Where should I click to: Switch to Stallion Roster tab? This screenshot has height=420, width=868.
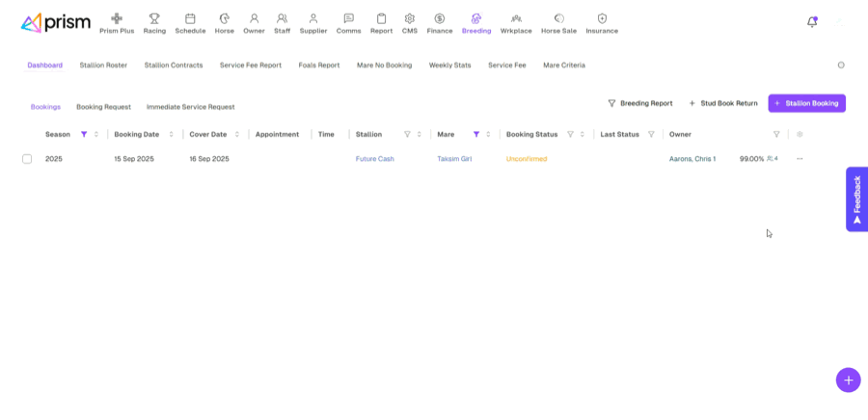coord(103,66)
